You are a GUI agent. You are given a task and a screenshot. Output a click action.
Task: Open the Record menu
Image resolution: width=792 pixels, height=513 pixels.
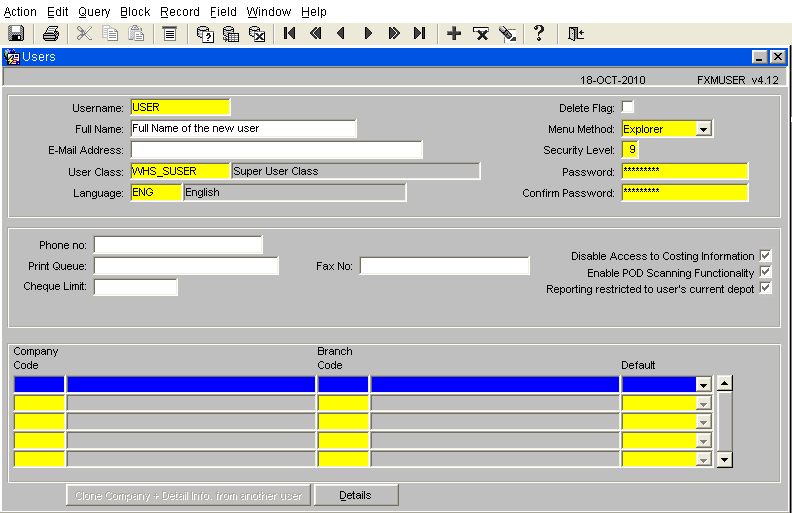180,12
